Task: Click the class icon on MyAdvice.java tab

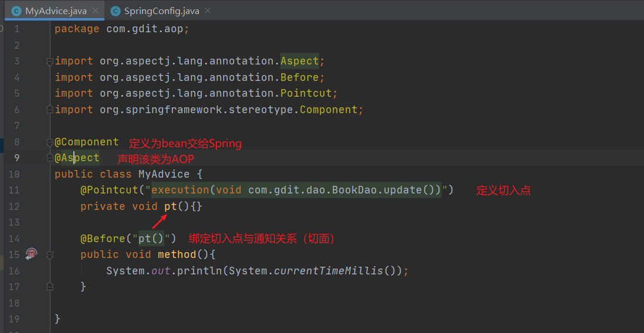Action: 16,11
